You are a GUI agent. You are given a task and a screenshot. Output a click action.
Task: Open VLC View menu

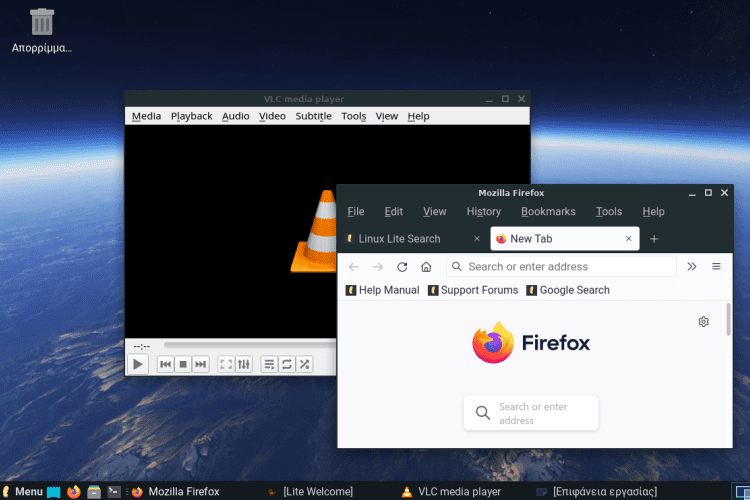tap(386, 116)
